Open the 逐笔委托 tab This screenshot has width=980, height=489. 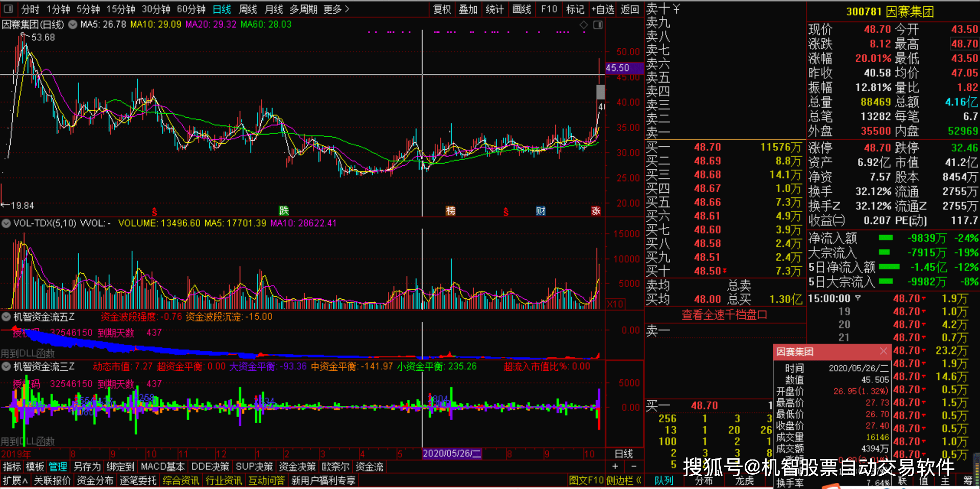(138, 480)
